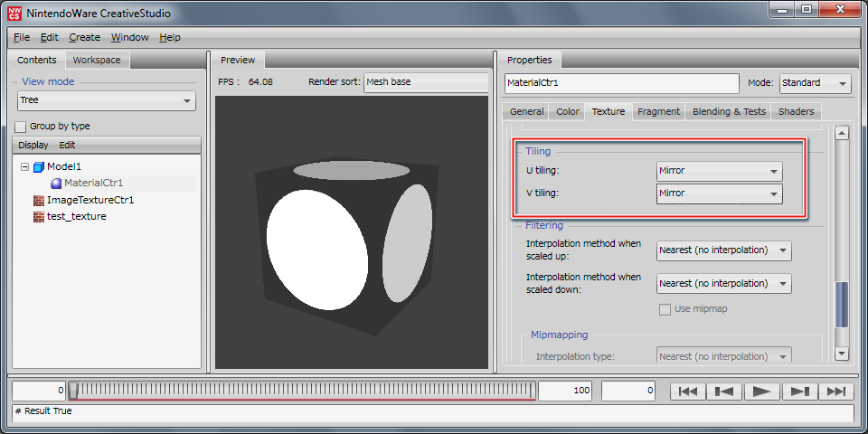Click the MaterialCtr1 sphere icon

(x=55, y=184)
